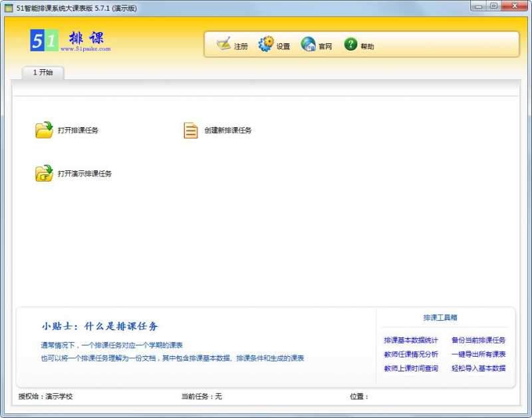Image resolution: width=532 pixels, height=418 pixels.
Task: Open 设置 via the gear icon
Action: 265,43
